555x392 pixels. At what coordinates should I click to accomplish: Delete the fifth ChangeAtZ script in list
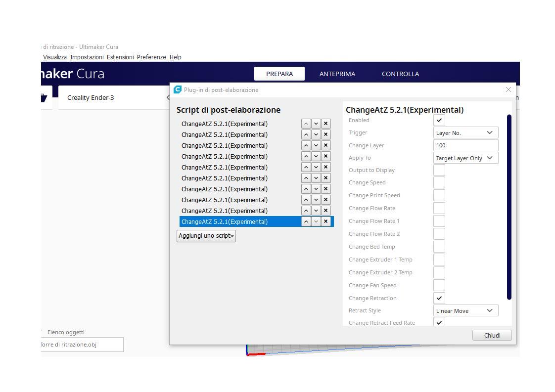coord(325,167)
